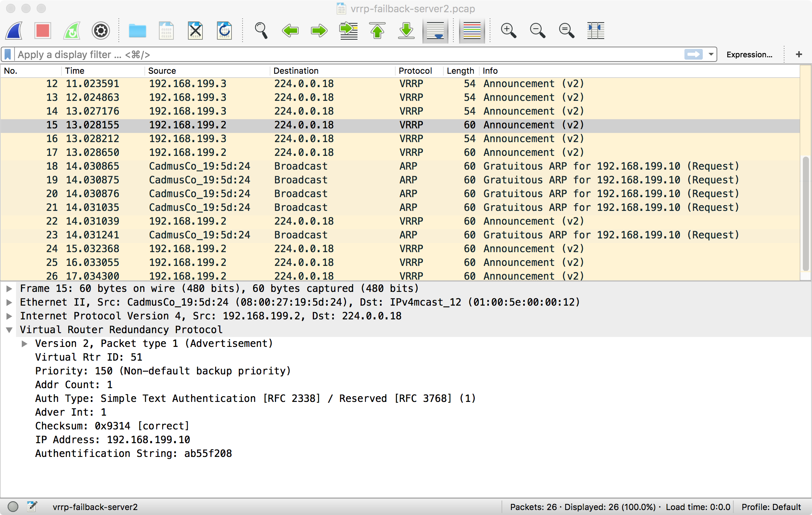This screenshot has width=812, height=515.
Task: Click the zoom in magnifier icon
Action: [508, 31]
